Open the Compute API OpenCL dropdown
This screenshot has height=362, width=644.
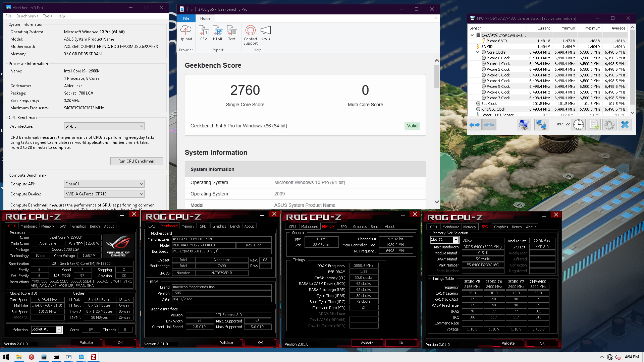pos(104,184)
